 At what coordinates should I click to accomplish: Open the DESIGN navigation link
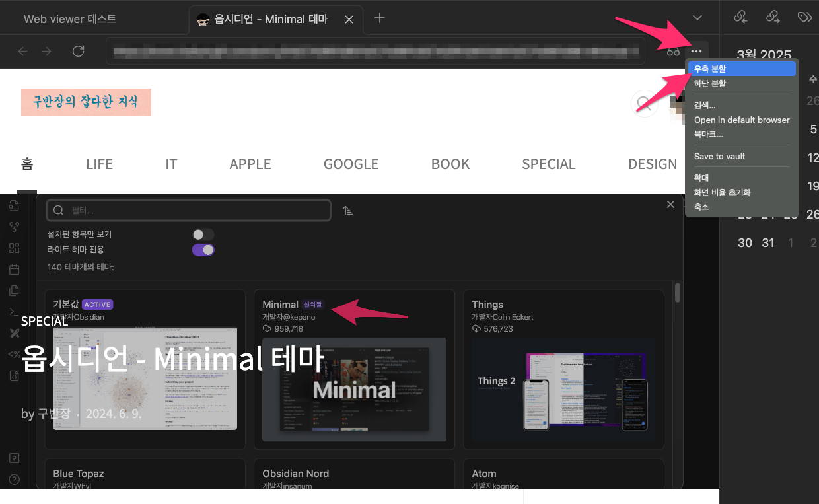[653, 164]
